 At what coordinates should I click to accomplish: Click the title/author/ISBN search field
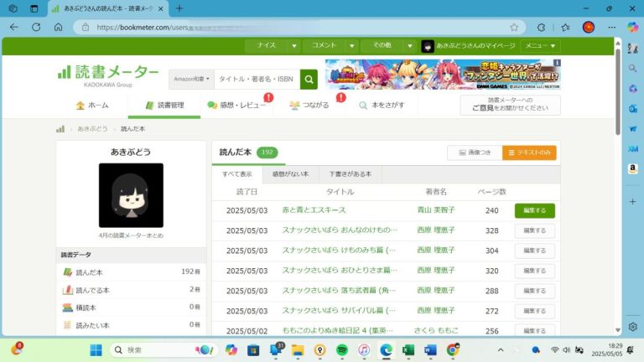click(257, 80)
